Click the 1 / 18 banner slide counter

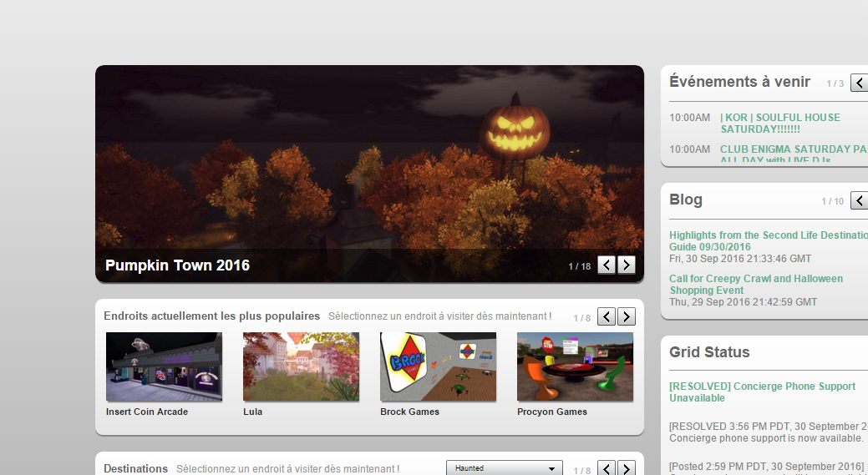(x=579, y=266)
